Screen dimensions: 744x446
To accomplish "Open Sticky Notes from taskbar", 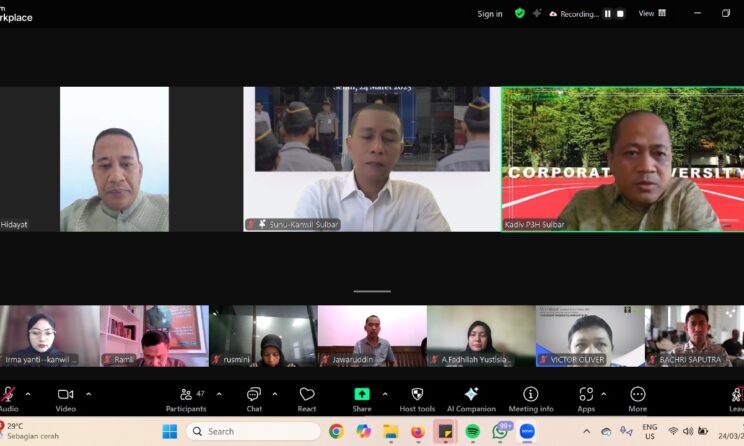I will tap(445, 431).
